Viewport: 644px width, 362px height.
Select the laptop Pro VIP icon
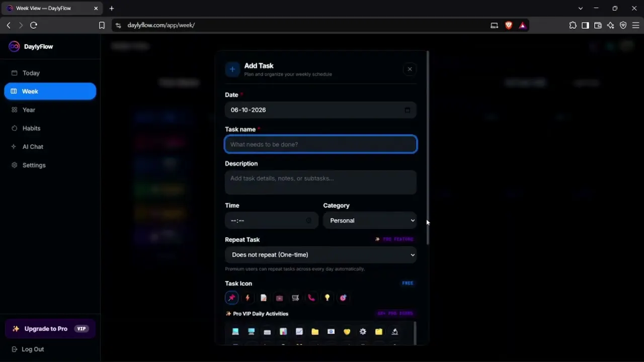(x=235, y=332)
